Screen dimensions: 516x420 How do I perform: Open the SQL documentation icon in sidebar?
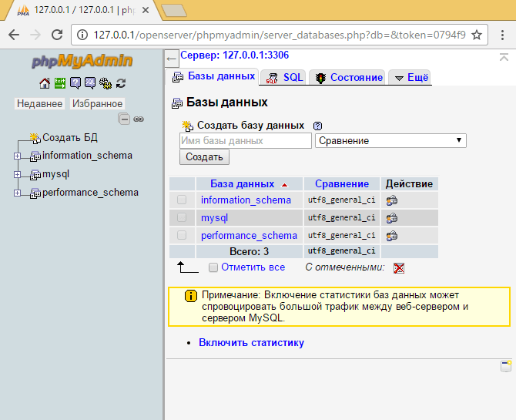pos(90,83)
